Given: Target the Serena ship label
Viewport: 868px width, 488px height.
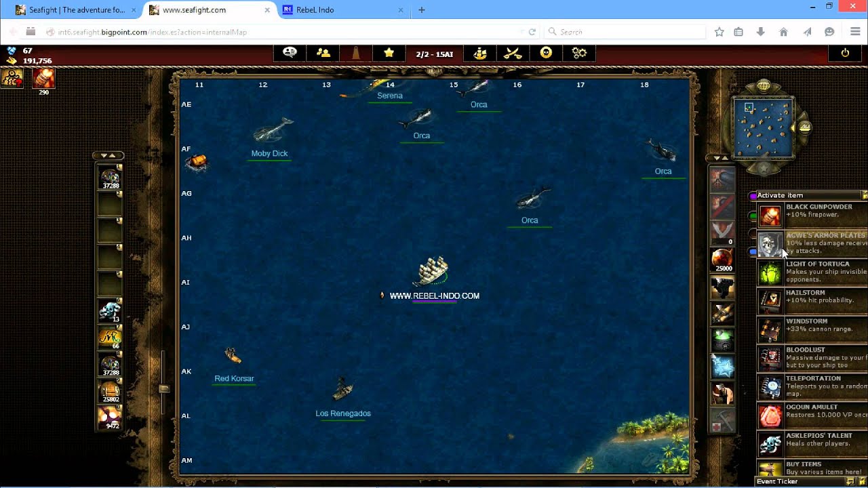Looking at the screenshot, I should click(390, 96).
